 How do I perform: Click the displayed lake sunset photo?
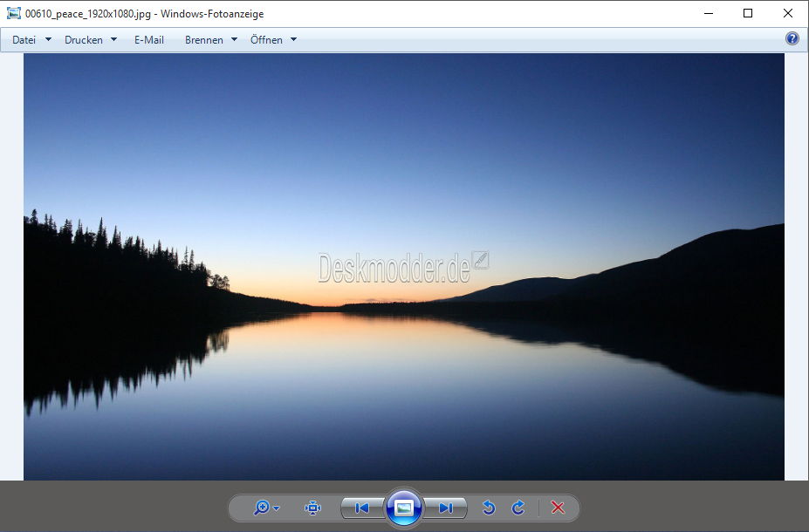click(404, 267)
